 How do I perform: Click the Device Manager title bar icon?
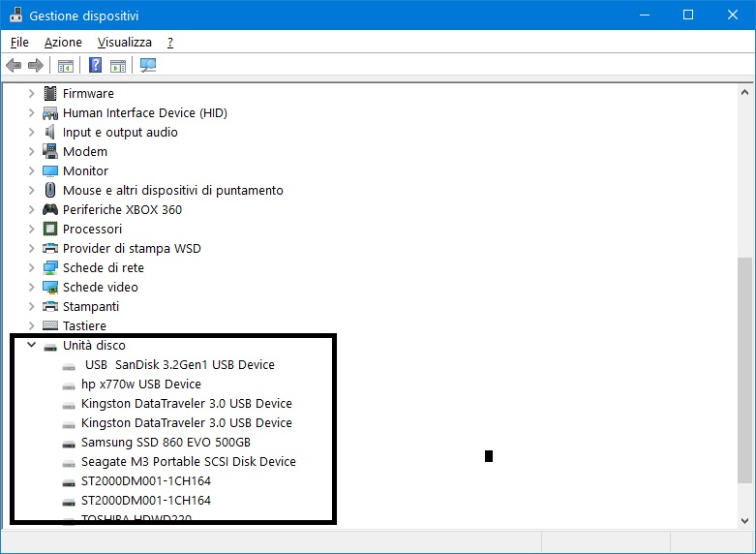click(x=15, y=15)
